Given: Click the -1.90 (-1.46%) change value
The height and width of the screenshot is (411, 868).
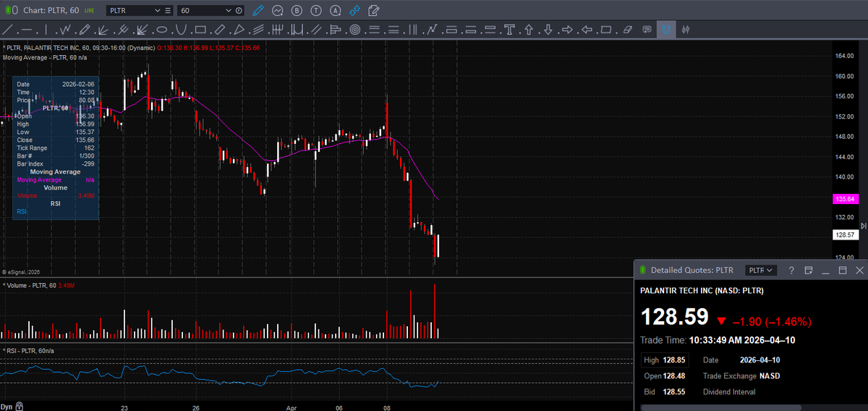Looking at the screenshot, I should coord(772,321).
